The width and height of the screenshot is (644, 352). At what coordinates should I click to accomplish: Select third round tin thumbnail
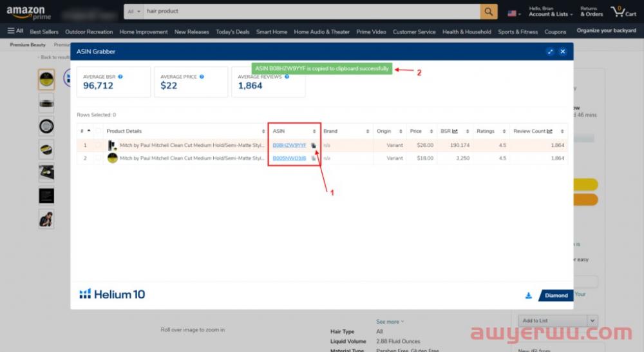46,126
